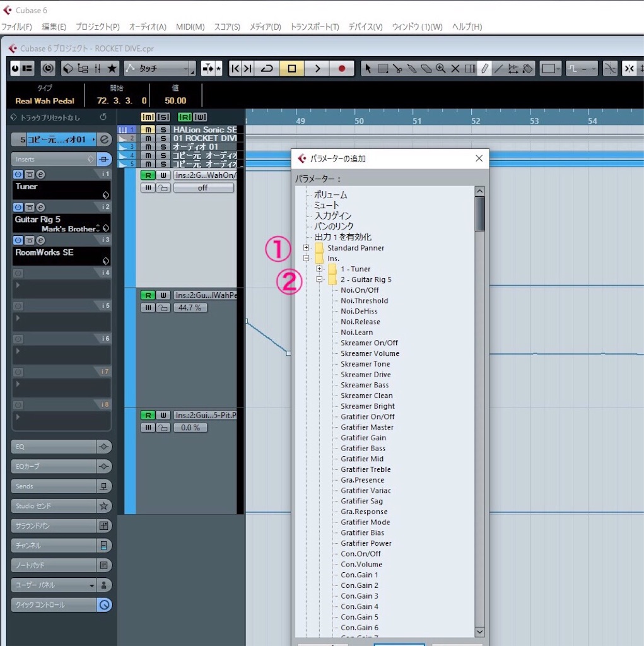
Task: Deactivate all global Mute states
Action: (x=148, y=117)
